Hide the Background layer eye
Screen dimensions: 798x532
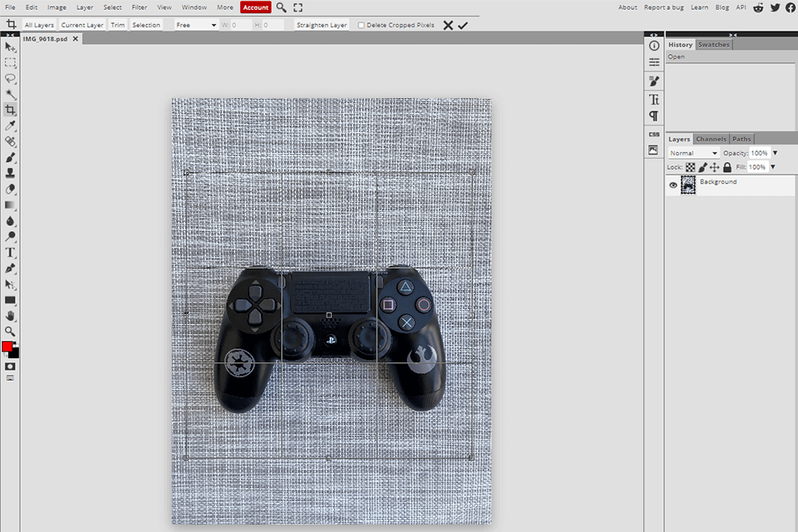[x=672, y=185]
